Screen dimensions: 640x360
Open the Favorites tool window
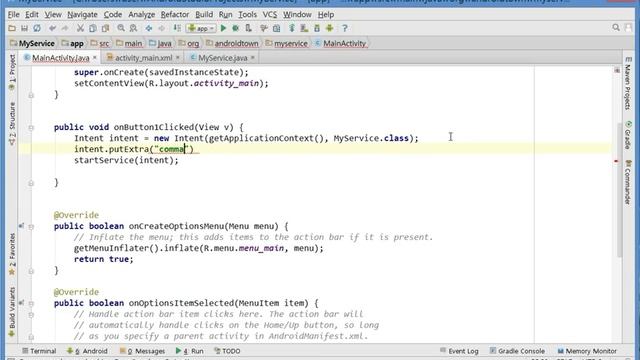click(12, 253)
